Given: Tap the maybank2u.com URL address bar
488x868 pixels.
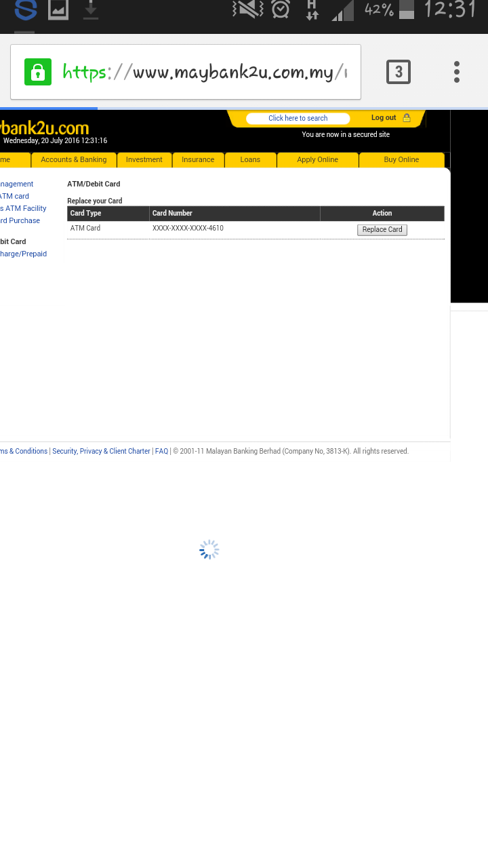Looking at the screenshot, I should point(203,72).
